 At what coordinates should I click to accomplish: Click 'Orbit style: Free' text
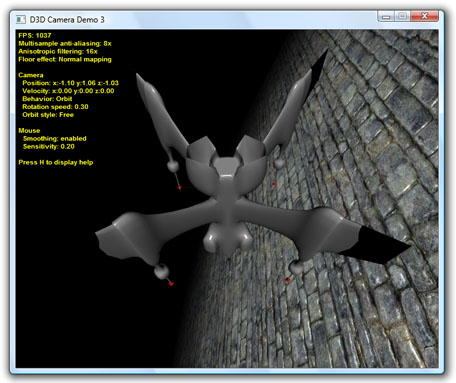[x=48, y=115]
